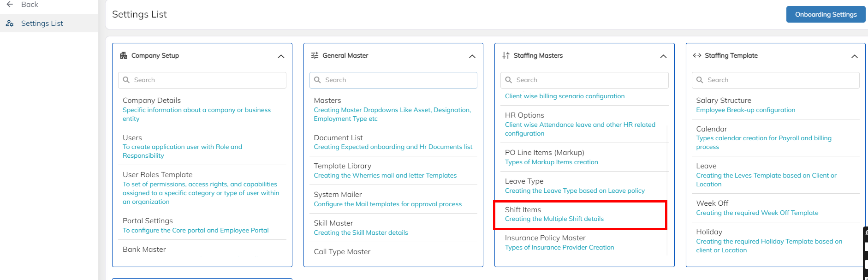This screenshot has width=868, height=280.
Task: Open Calendar in Staffing Template
Action: [712, 129]
